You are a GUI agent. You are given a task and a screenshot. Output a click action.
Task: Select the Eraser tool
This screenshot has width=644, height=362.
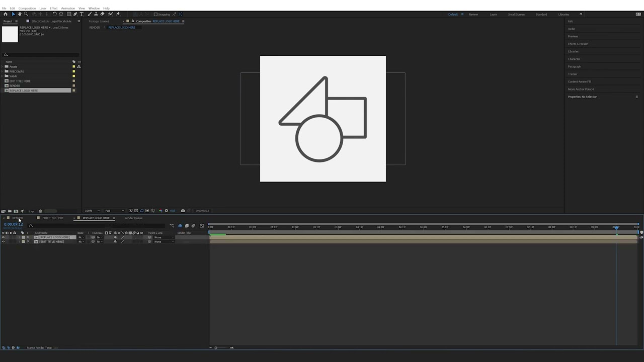point(103,14)
